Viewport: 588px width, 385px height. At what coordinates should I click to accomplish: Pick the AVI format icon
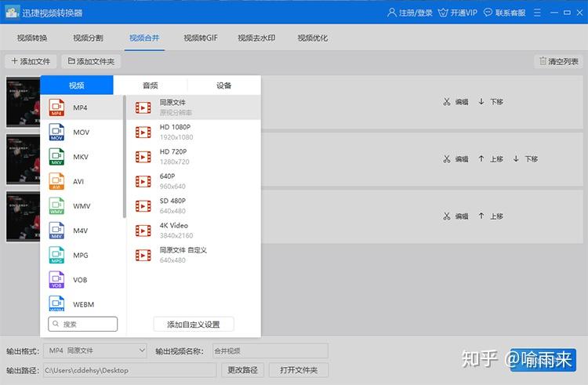pos(56,181)
